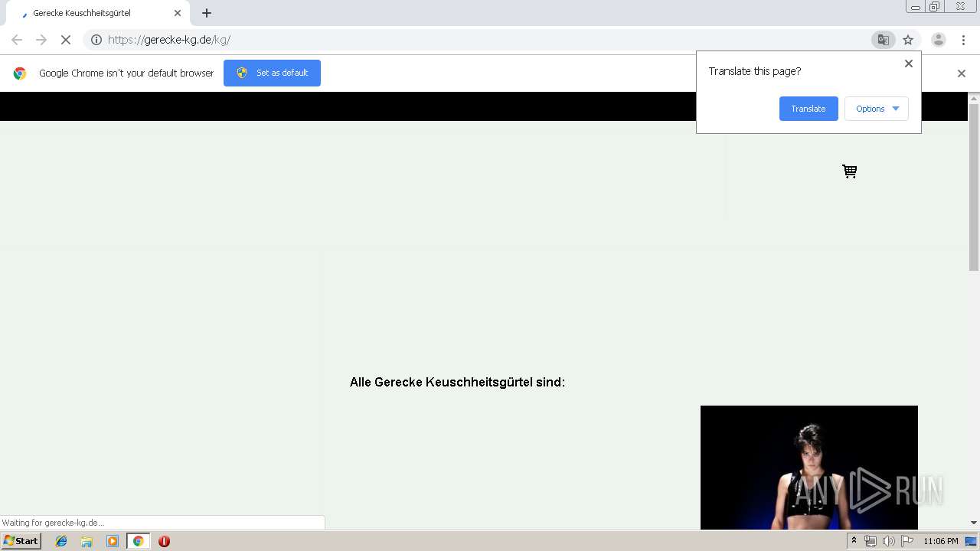Click the scroll down arrow
This screenshot has height=551, width=980.
pos(974,523)
